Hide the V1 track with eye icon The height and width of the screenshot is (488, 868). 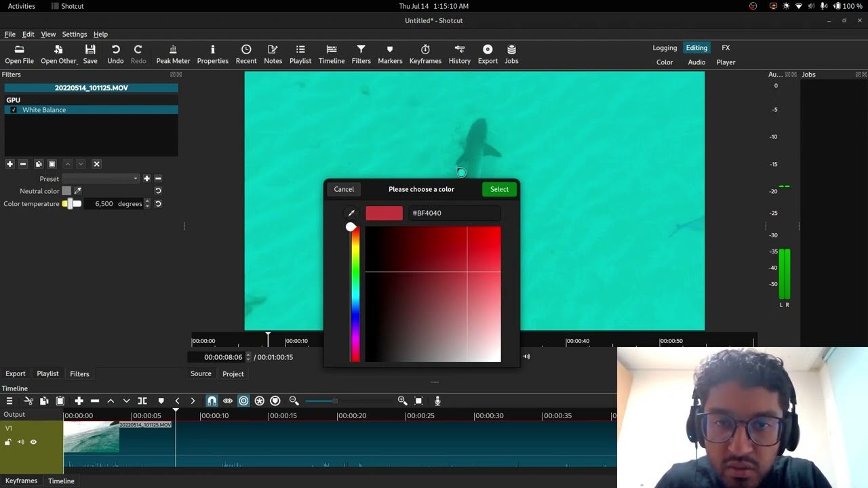click(33, 442)
